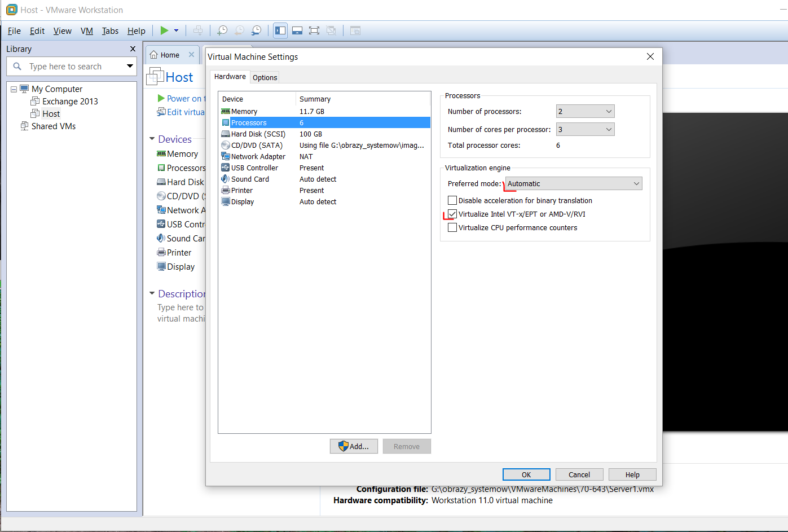Select the Host VM in the Library tree

pos(51,114)
